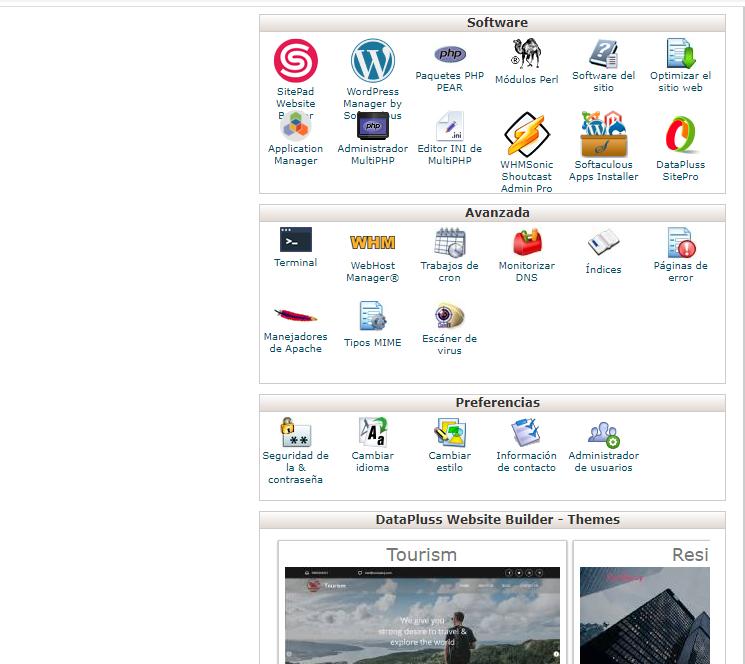This screenshot has height=664, width=745.
Task: Open the Administrador de usuarios link
Action: click(x=603, y=461)
